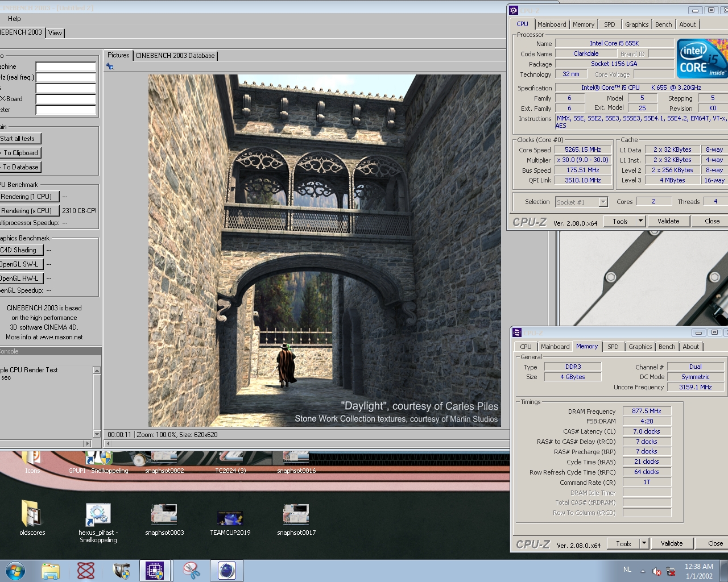The image size is (728, 582).
Task: Click the console scrollbar up arrow
Action: tap(97, 371)
